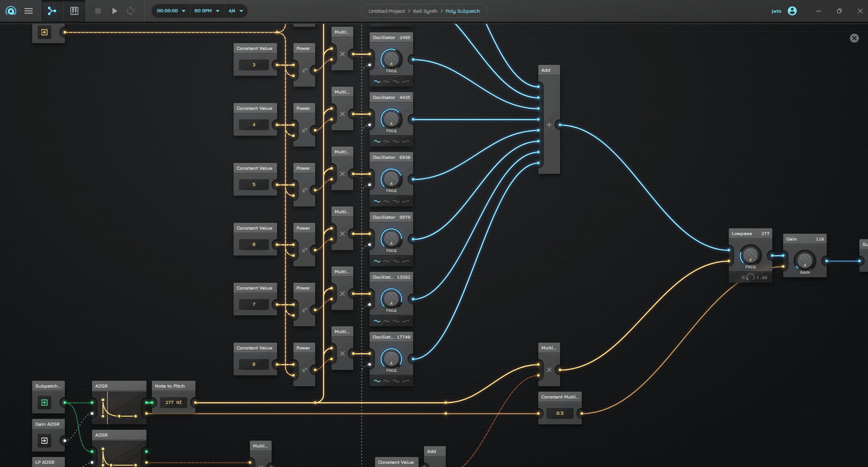This screenshot has width=868, height=467.
Task: Click the Oscillator 6930 node title
Action: point(384,157)
